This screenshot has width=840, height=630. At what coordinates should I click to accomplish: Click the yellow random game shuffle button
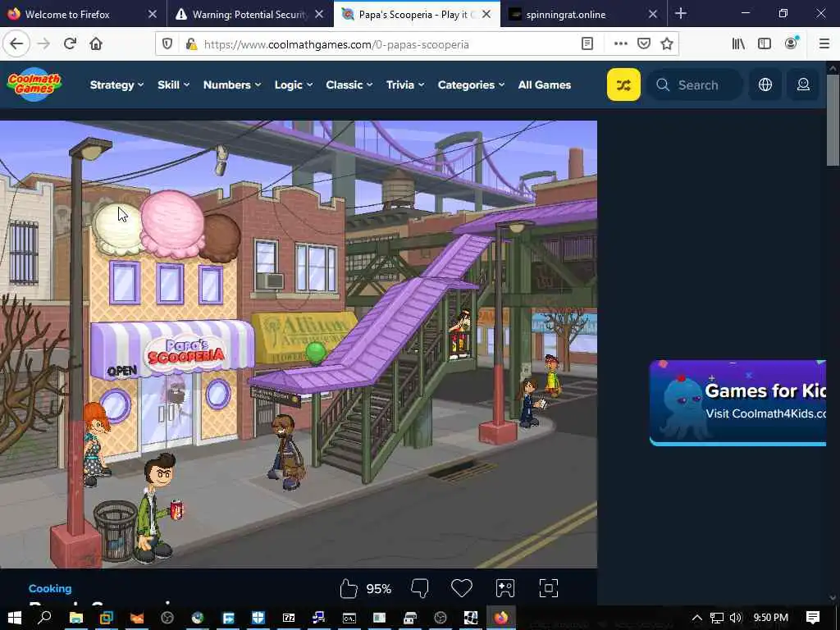tap(623, 84)
